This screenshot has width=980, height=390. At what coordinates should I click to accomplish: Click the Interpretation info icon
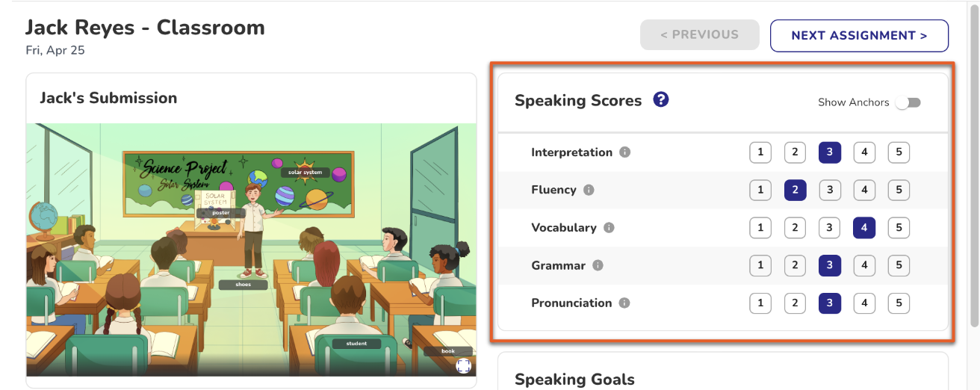pos(625,152)
